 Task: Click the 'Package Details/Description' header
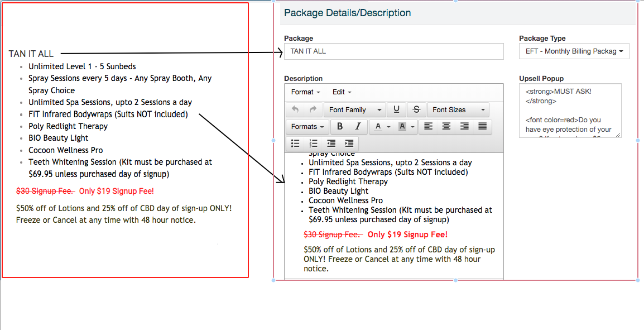coord(348,13)
